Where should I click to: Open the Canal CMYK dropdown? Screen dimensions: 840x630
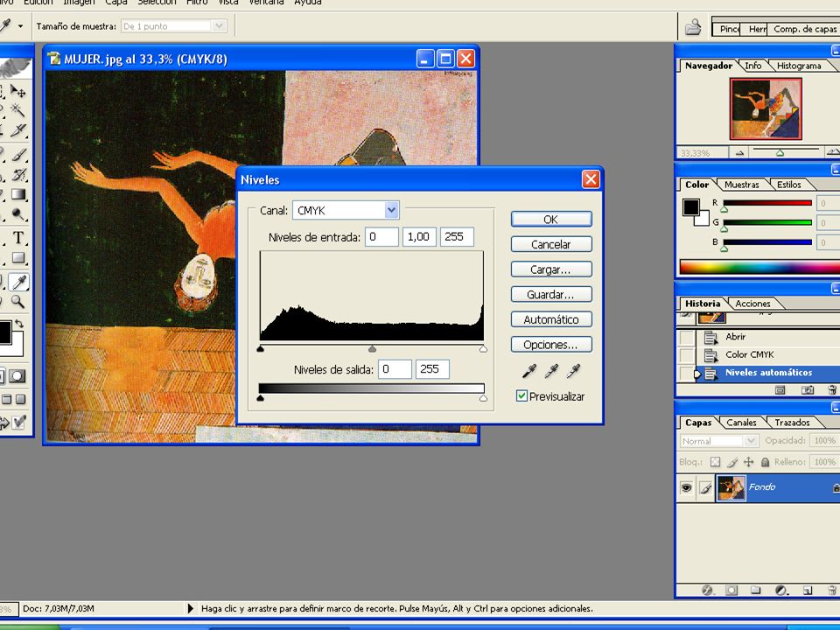pos(392,211)
